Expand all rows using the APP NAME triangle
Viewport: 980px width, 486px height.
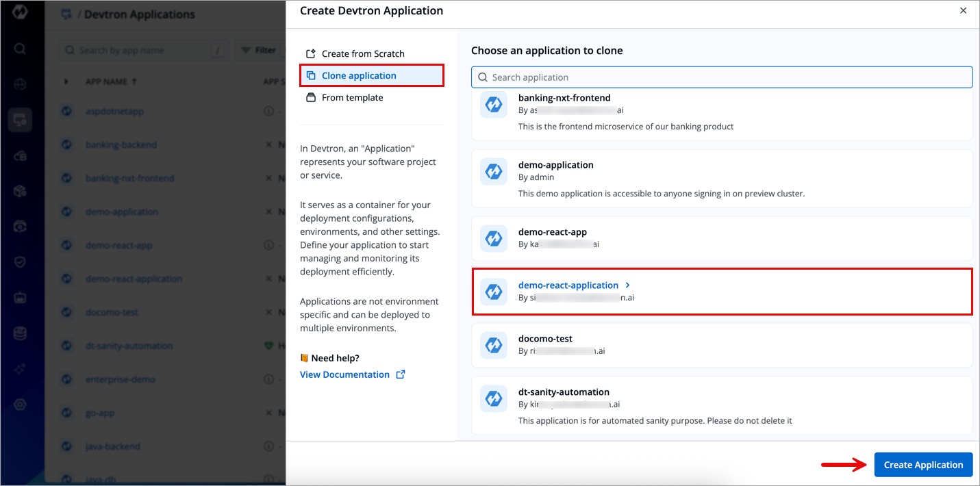tap(66, 81)
